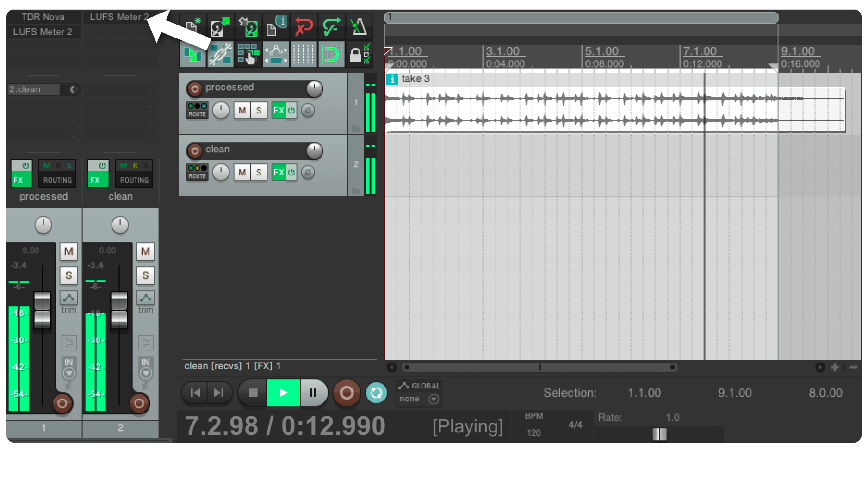
Task: Select LUFS Meter 2 under TDR Nova
Action: click(43, 31)
